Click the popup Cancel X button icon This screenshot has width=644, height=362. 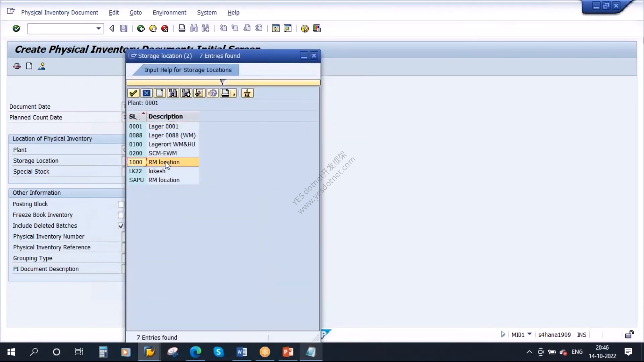point(147,93)
